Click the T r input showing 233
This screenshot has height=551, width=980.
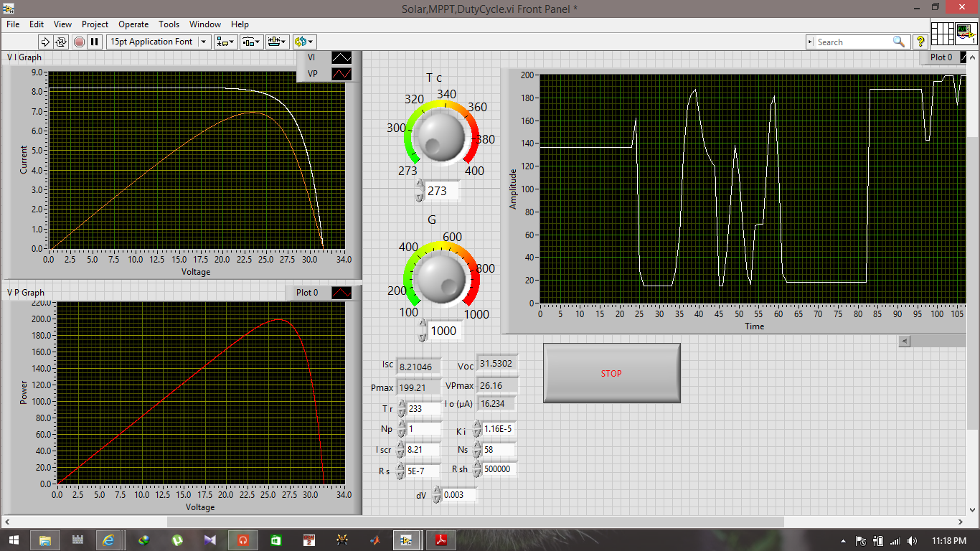coord(424,408)
